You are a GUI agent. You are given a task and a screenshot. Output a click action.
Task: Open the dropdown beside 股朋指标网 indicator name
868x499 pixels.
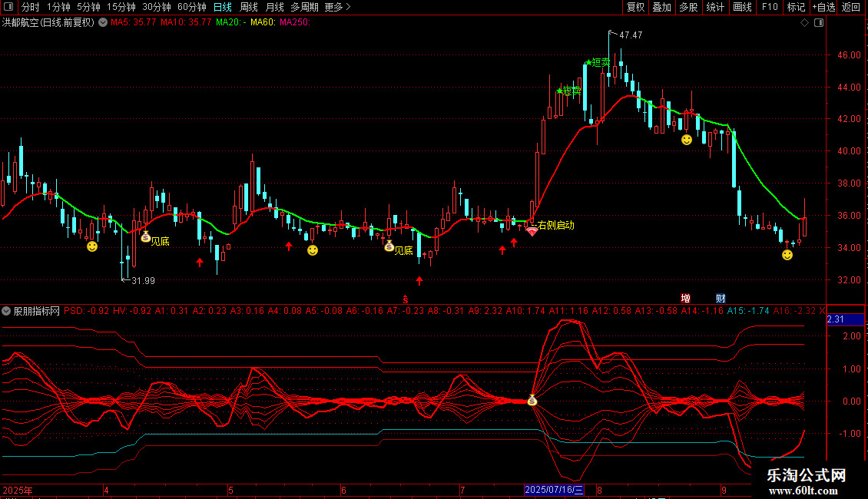6,312
